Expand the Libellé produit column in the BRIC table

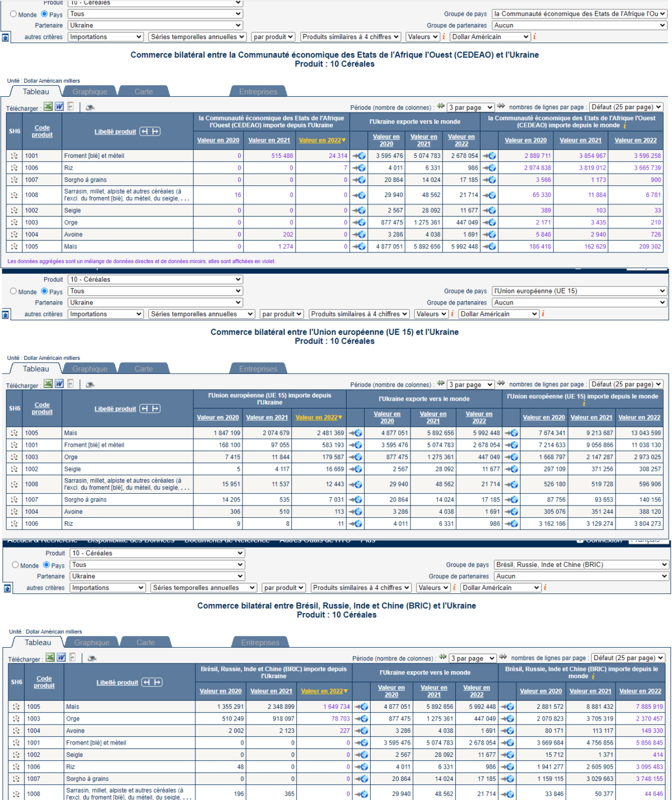[152, 682]
